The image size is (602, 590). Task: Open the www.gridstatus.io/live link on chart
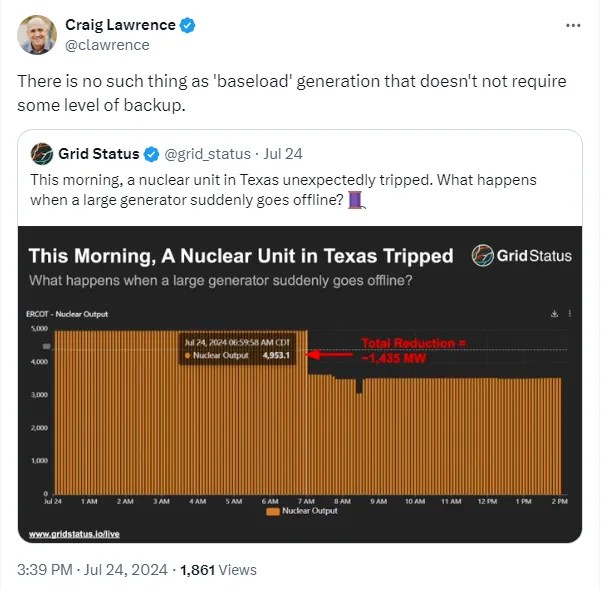[x=68, y=534]
